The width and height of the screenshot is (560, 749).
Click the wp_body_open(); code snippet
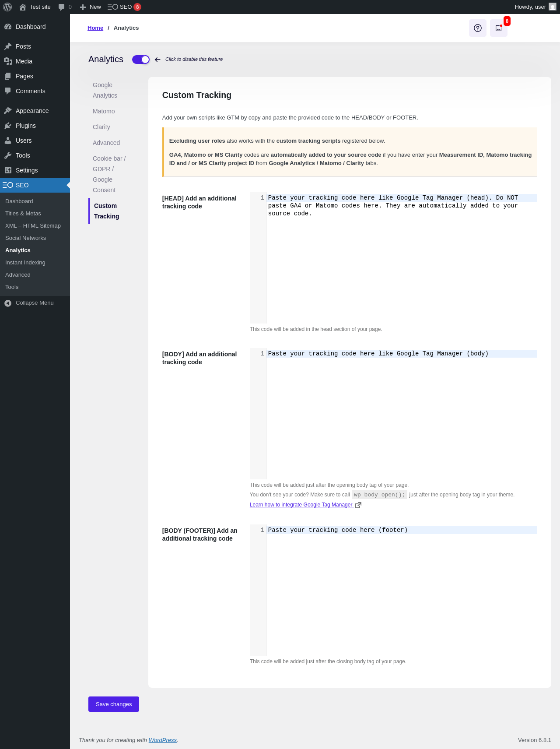[x=379, y=495]
